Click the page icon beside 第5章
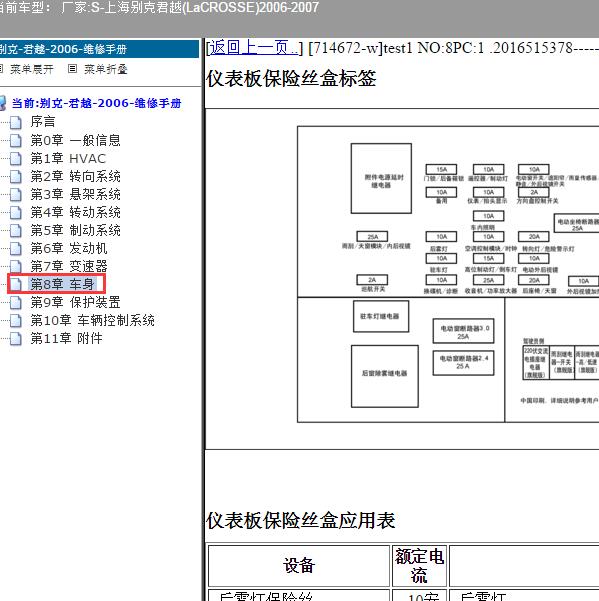 (16, 230)
